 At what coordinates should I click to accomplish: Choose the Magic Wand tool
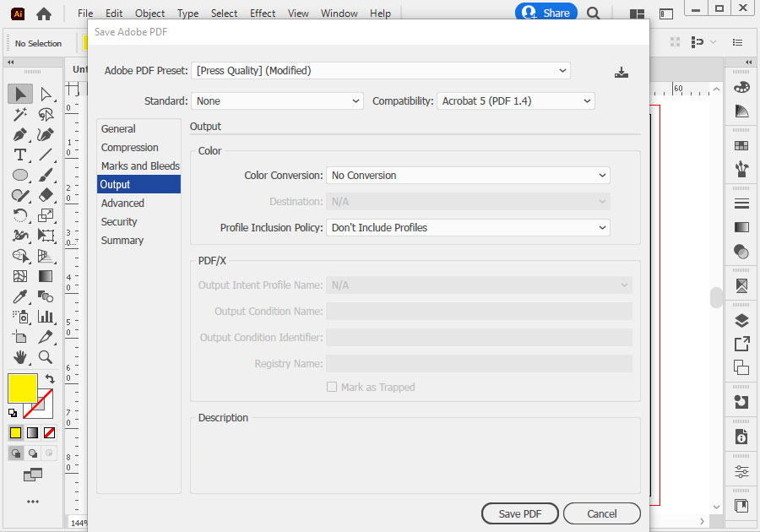pos(20,114)
